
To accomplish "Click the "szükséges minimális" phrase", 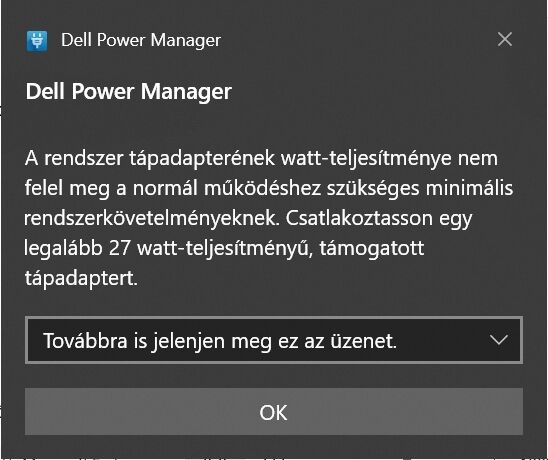I will coord(420,189).
